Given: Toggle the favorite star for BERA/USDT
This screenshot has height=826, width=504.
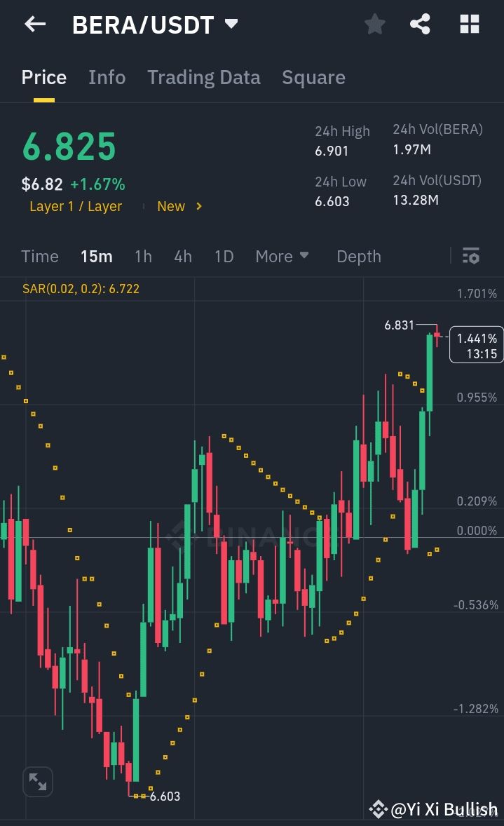Looking at the screenshot, I should (x=374, y=24).
